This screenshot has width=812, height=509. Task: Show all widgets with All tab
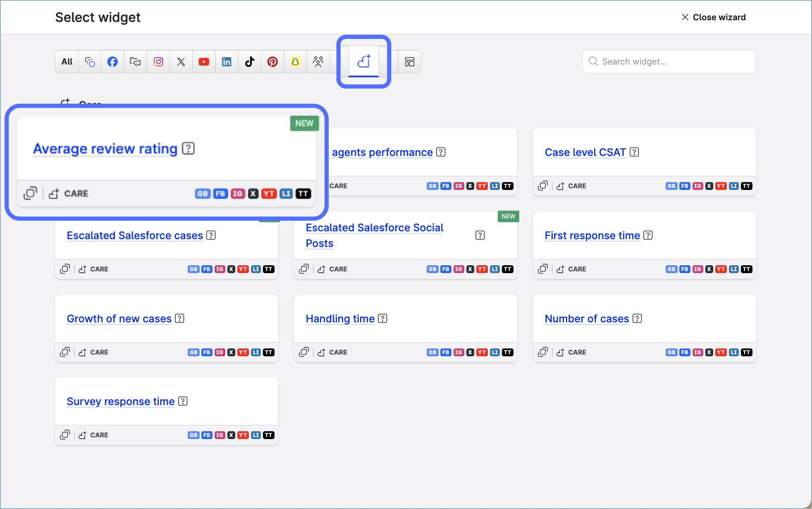tap(67, 62)
